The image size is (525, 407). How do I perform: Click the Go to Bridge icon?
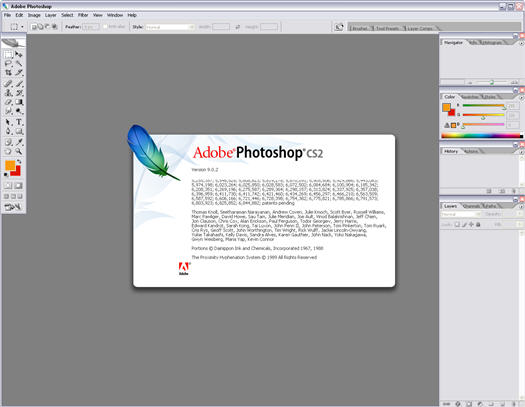[x=339, y=27]
